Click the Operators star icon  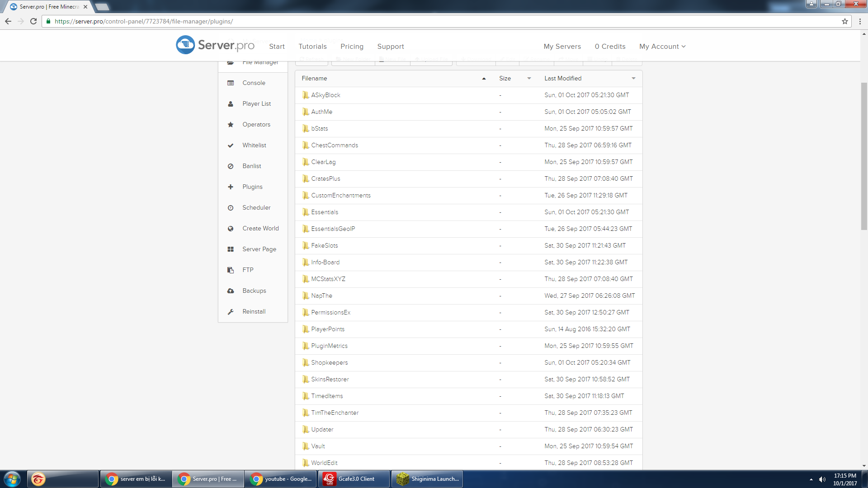(231, 125)
